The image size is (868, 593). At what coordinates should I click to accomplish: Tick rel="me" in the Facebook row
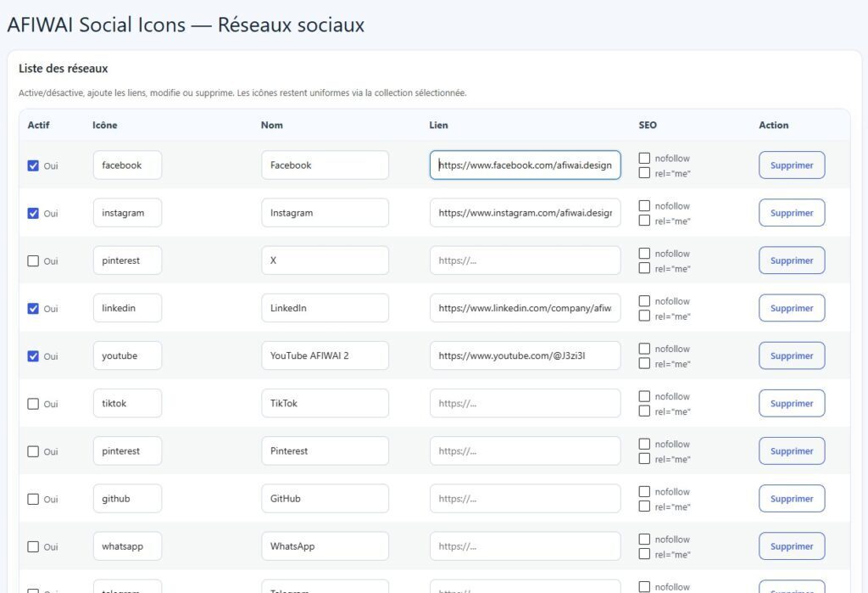click(644, 173)
